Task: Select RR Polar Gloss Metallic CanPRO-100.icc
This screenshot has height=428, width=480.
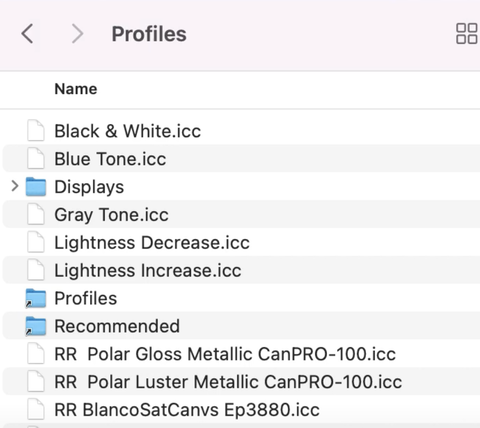Action: pyautogui.click(x=241, y=354)
